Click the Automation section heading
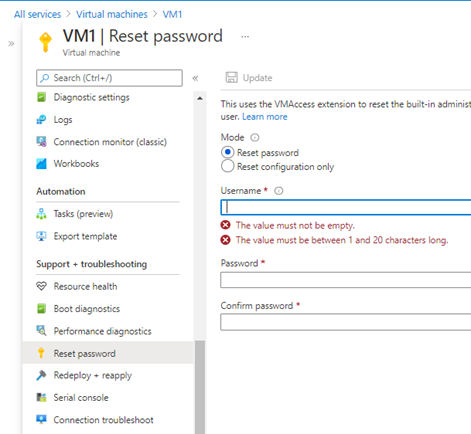 click(61, 192)
